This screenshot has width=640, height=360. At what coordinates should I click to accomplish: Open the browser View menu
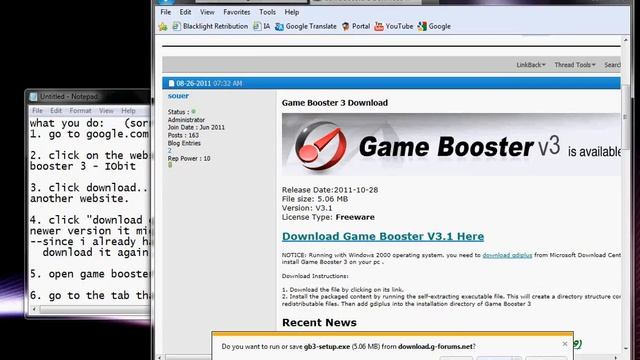click(207, 12)
